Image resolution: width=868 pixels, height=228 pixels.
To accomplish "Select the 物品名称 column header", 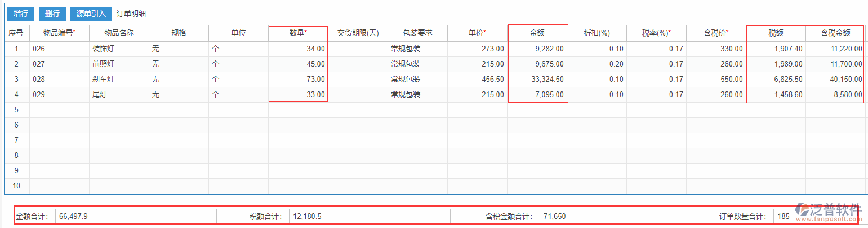I will tap(119, 33).
